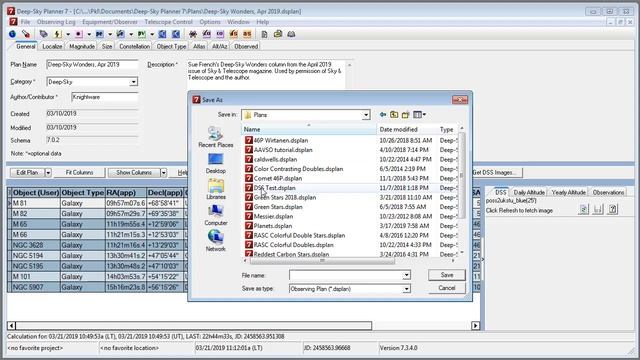Select file Comet 46P.dsplan
The width and height of the screenshot is (640, 360).
pyautogui.click(x=278, y=178)
